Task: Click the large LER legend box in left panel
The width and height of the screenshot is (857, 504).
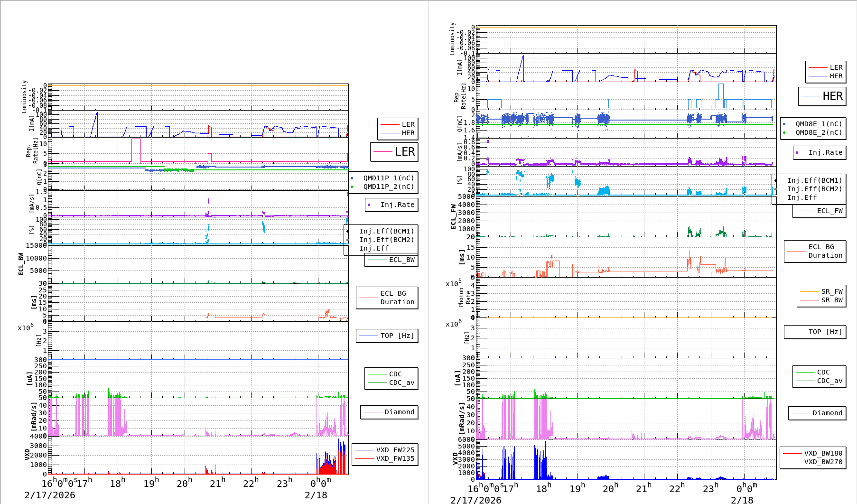Action: coord(394,152)
